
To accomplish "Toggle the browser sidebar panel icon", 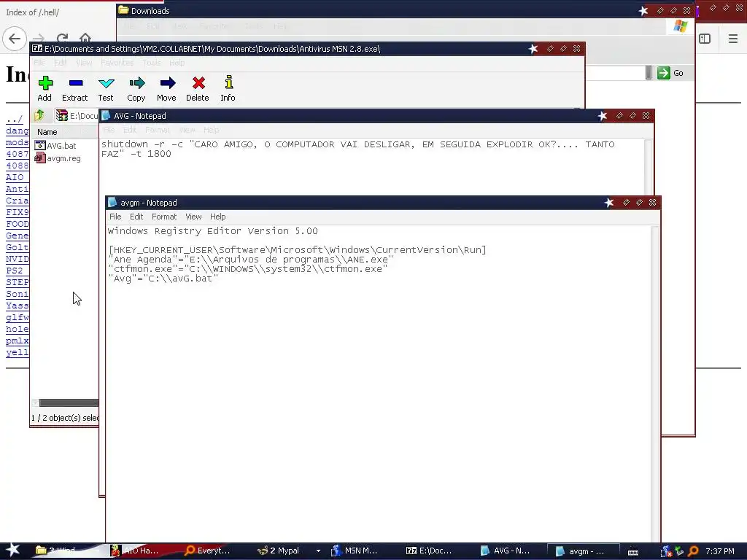I will (x=705, y=39).
